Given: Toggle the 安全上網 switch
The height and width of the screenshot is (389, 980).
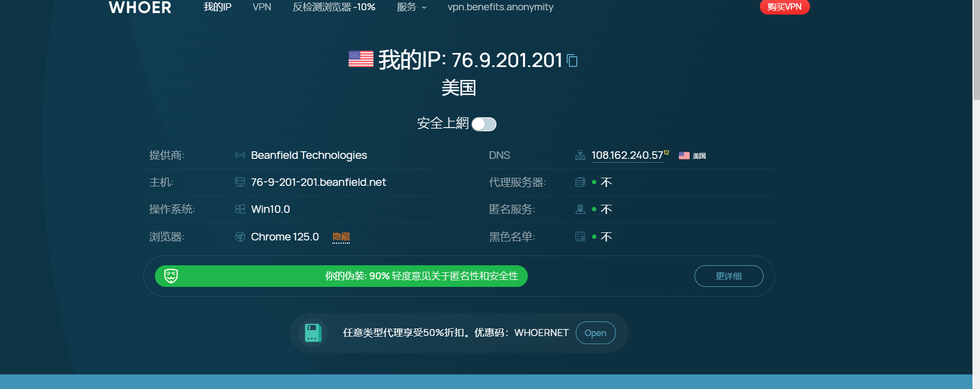Looking at the screenshot, I should click(x=484, y=124).
